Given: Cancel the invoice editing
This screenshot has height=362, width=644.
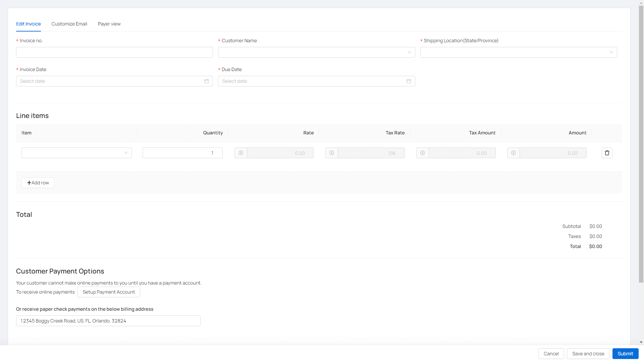Looking at the screenshot, I should (551, 354).
